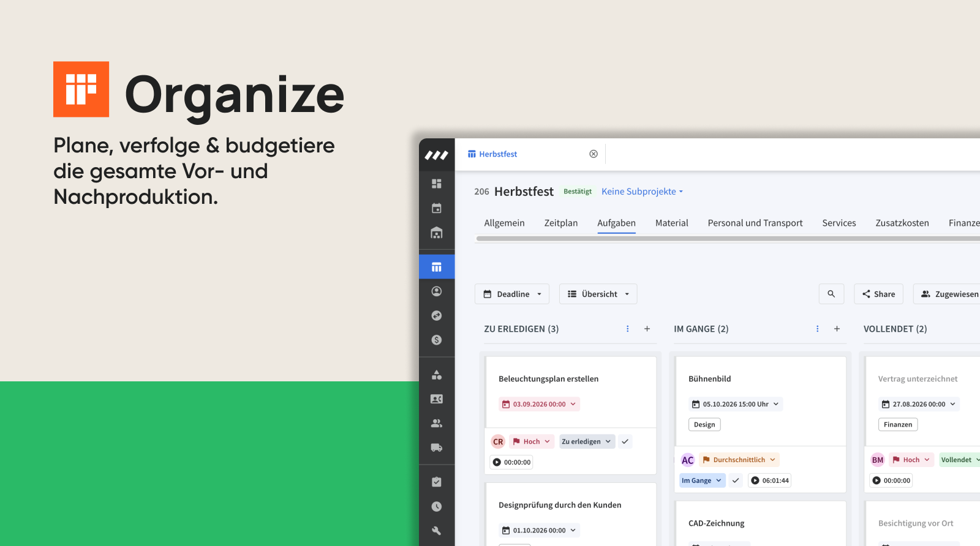Click the Design tag on Bühnenbild
The width and height of the screenshot is (980, 546).
[x=704, y=425]
